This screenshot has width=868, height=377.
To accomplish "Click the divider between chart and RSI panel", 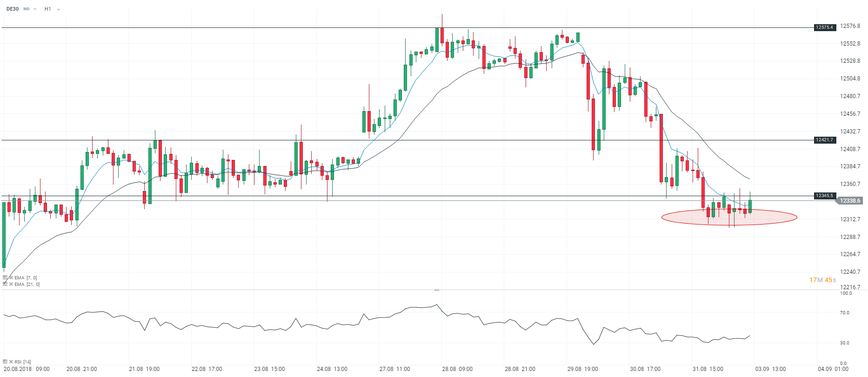I will pyautogui.click(x=436, y=290).
